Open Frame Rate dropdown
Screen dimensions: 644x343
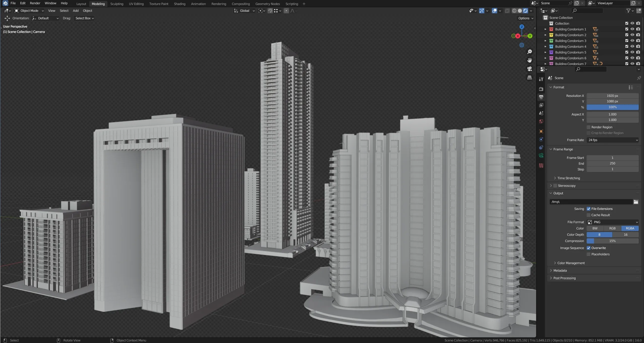pyautogui.click(x=613, y=140)
